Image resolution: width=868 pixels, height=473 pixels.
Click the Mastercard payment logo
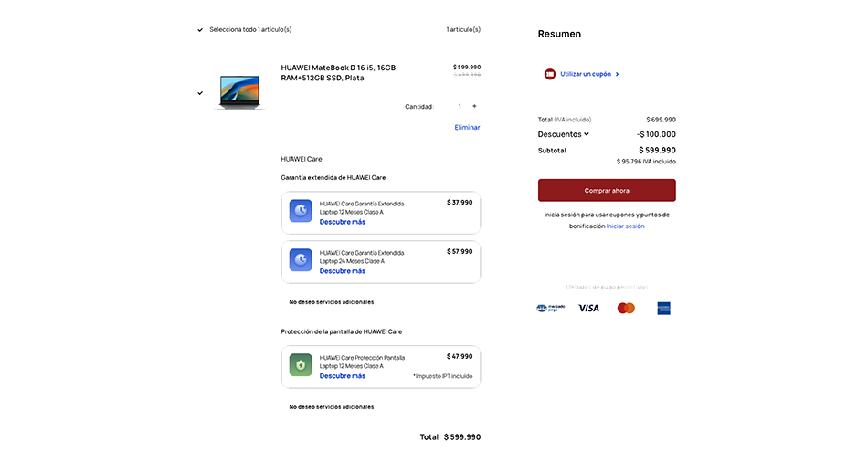click(626, 309)
